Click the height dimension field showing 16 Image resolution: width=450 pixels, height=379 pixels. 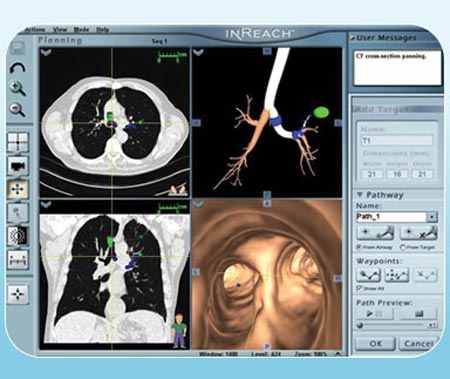coord(397,174)
